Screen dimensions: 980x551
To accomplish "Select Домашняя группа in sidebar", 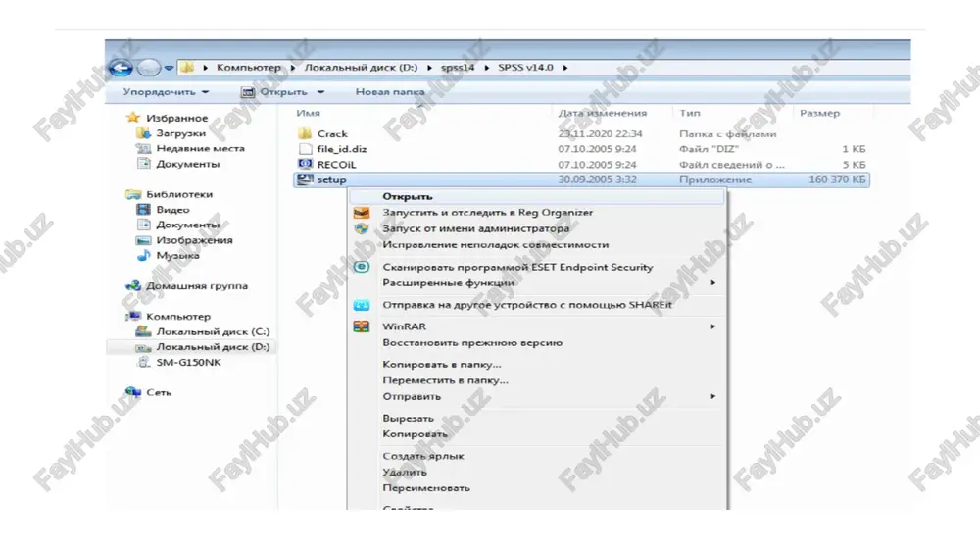I will 197,286.
